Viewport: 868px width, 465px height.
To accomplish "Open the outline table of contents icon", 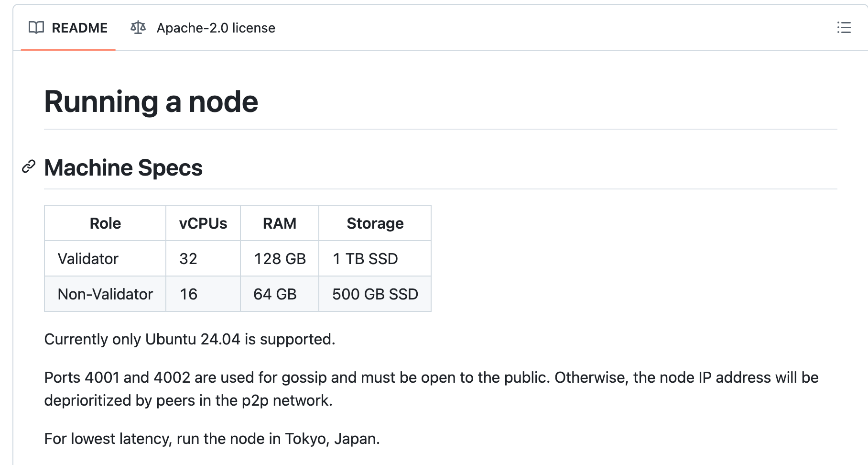I will [844, 28].
